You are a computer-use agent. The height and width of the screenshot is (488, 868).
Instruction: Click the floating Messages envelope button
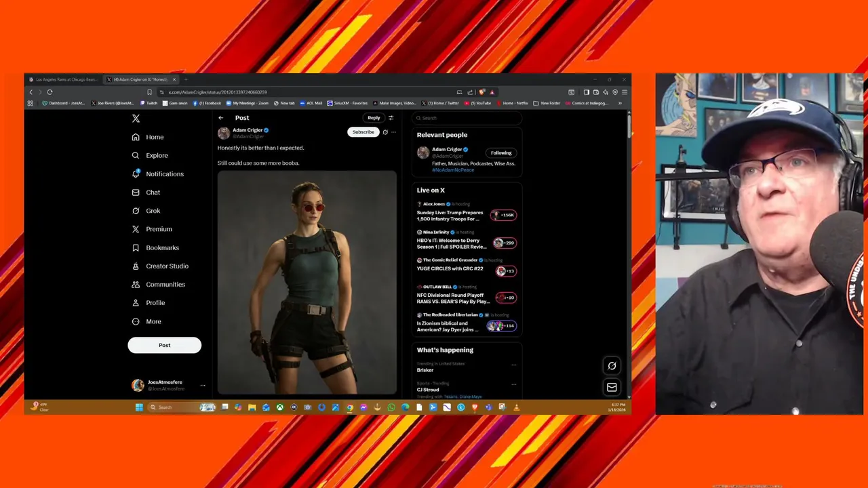[612, 388]
